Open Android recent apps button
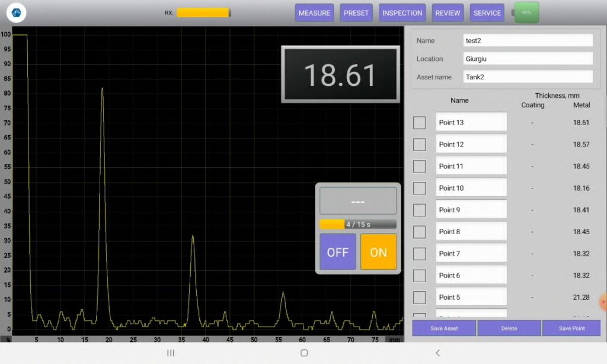This screenshot has height=364, width=607. (171, 353)
